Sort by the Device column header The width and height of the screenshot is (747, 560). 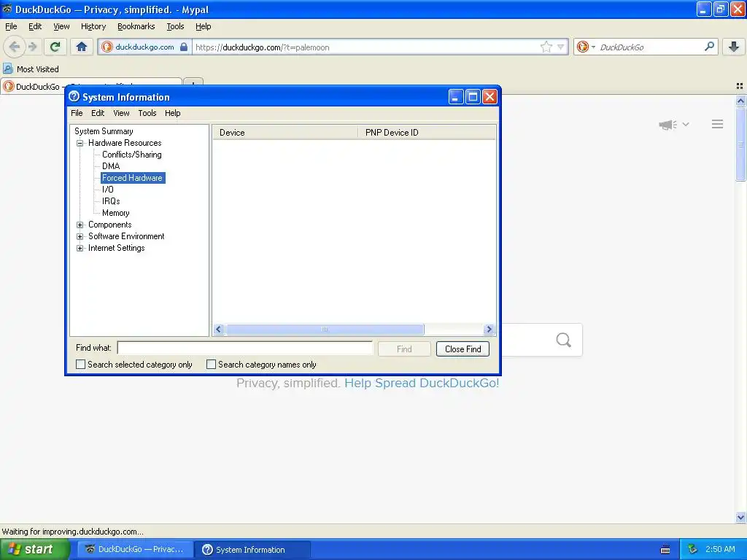[x=285, y=133]
